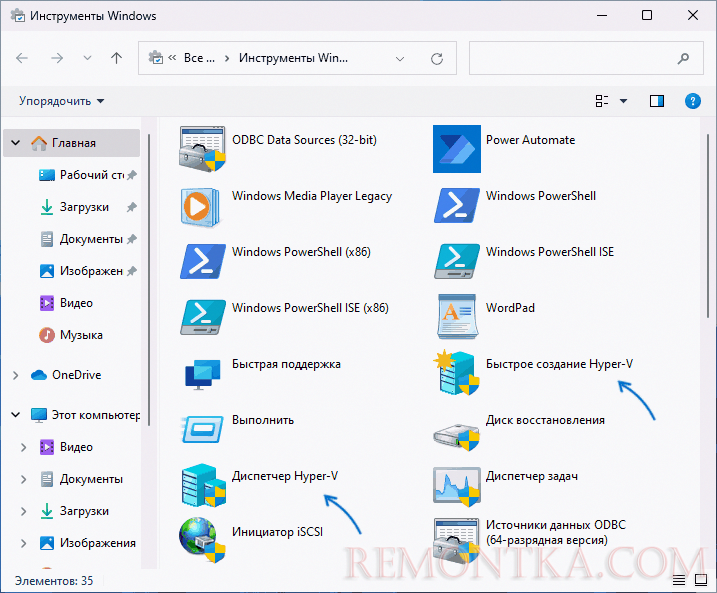The height and width of the screenshot is (593, 717).
Task: Open the Упорядочить menu
Action: click(62, 101)
